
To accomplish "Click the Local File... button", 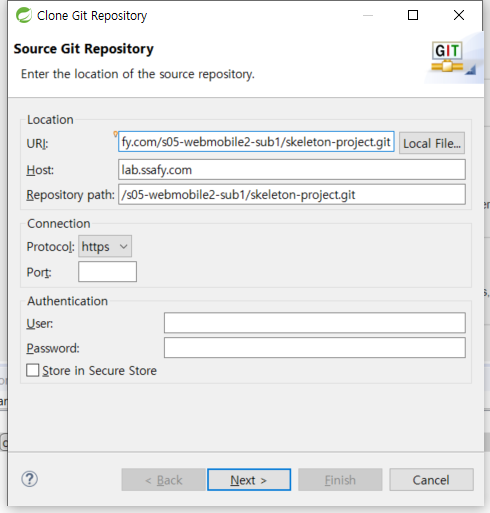I will (432, 143).
